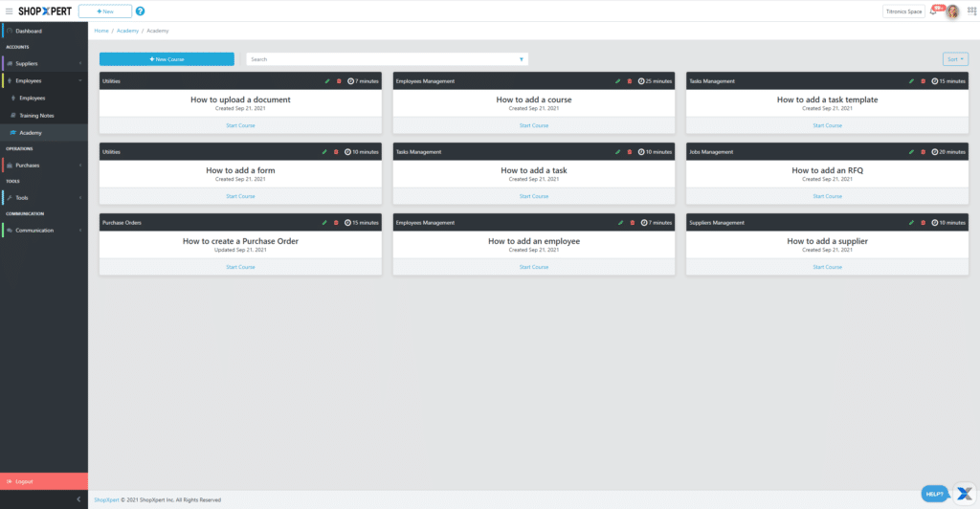Viewport: 980px width, 509px height.
Task: Delete the 'How to add a course' course
Action: point(629,81)
